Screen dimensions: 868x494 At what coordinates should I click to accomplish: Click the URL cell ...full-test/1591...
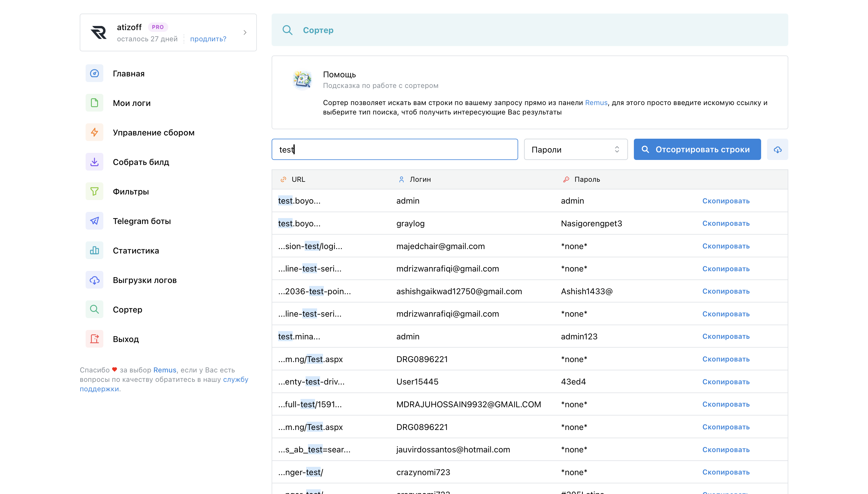click(x=310, y=404)
